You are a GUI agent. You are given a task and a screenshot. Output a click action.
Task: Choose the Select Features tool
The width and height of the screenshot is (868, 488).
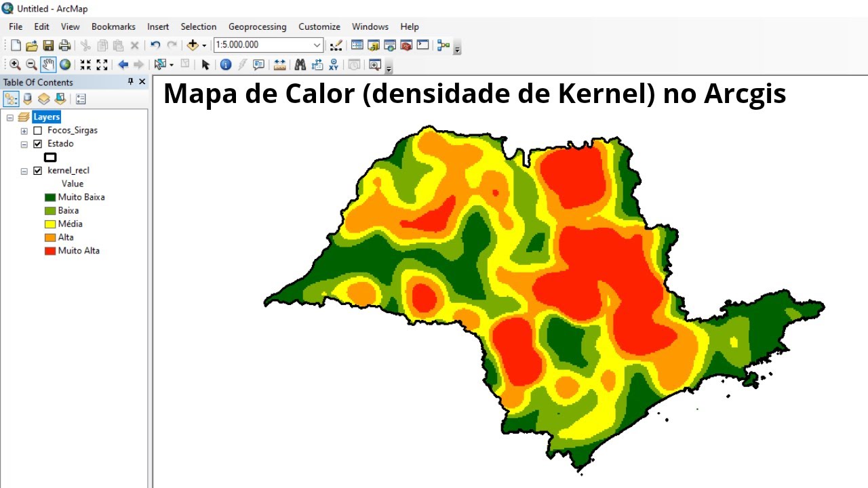pos(160,64)
